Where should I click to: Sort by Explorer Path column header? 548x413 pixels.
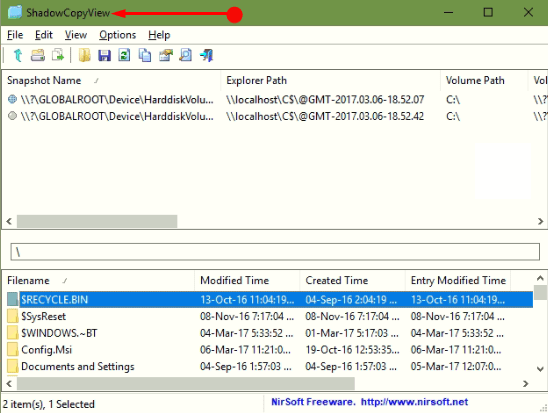pos(330,80)
